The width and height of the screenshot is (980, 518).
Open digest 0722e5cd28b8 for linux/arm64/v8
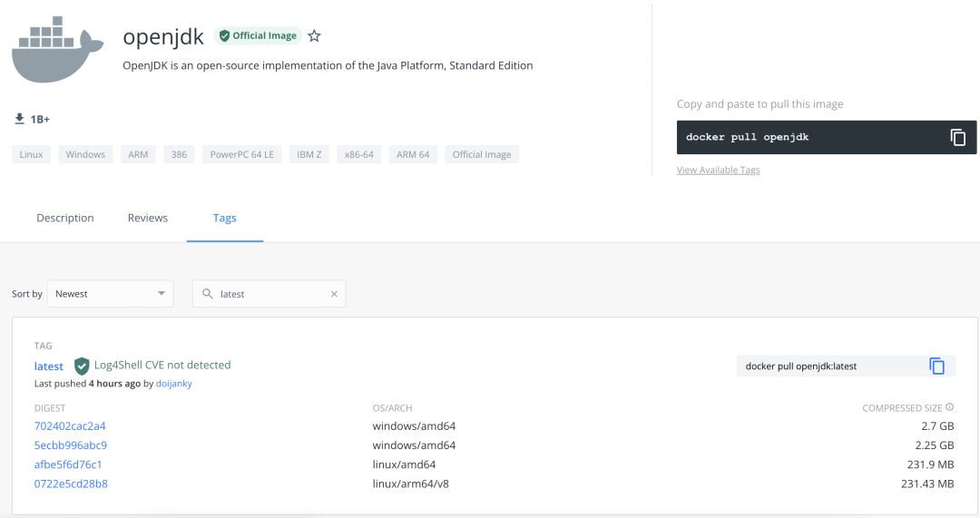pos(71,484)
